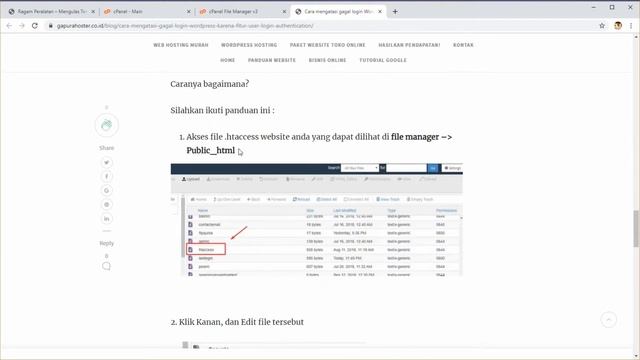Image resolution: width=640 pixels, height=360 pixels.
Task: Switch to the cPanel - Main tab
Action: [147, 11]
